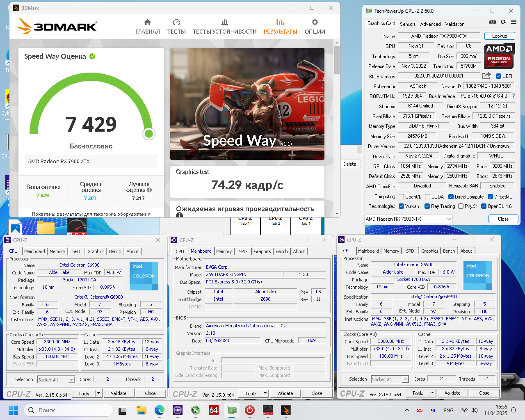Click the 3DMark logo in the header
The image size is (525, 420).
coord(57,25)
